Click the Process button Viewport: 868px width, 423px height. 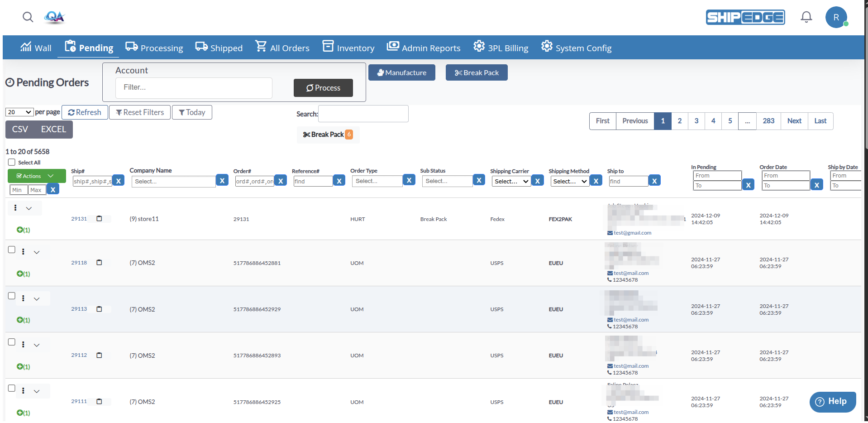click(323, 88)
